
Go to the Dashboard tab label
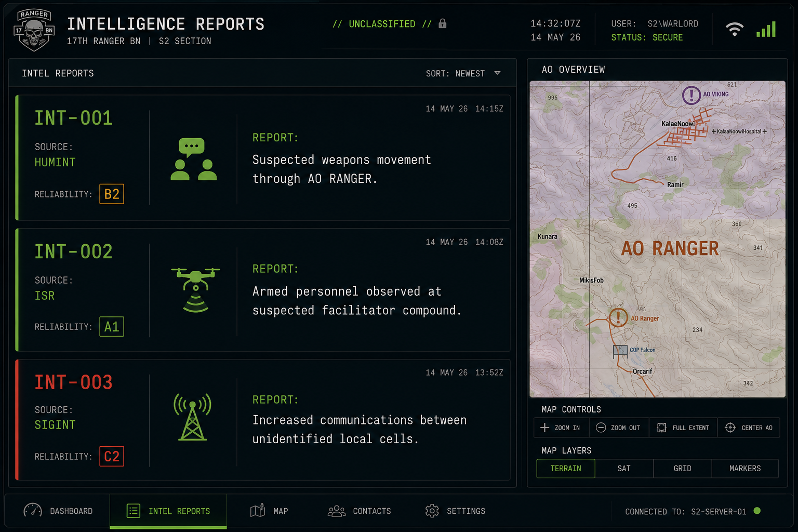[71, 511]
